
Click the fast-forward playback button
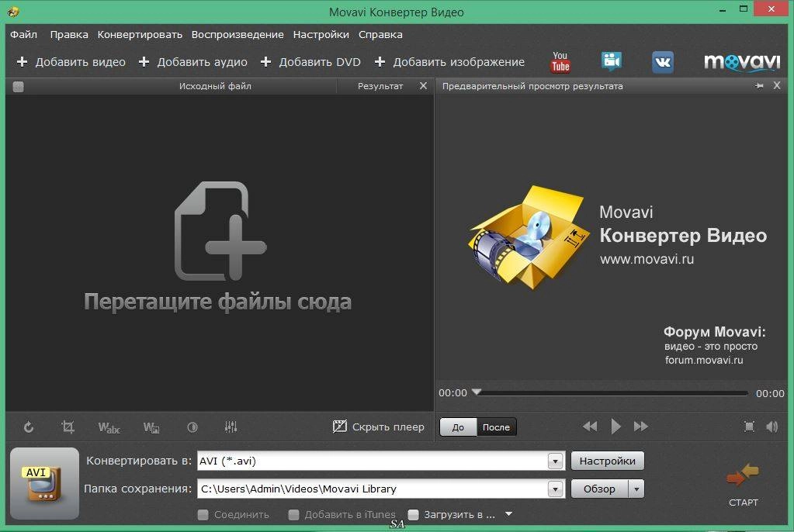point(640,427)
